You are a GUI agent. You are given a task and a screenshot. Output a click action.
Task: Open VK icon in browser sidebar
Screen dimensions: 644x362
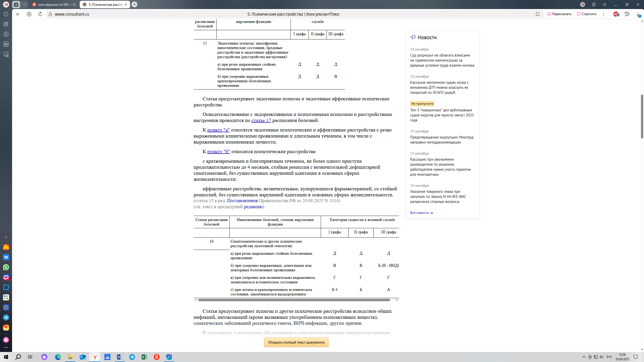[x=6, y=257]
